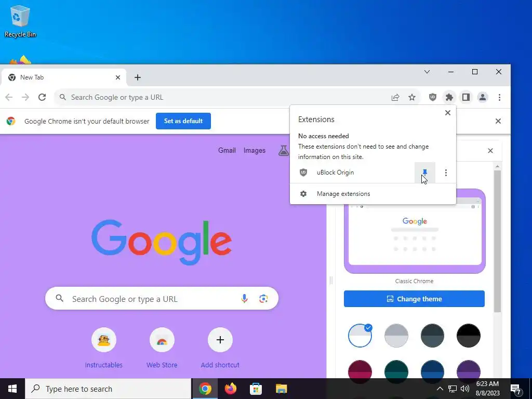532x399 pixels.
Task: Click the Back navigation arrow
Action: (9, 97)
